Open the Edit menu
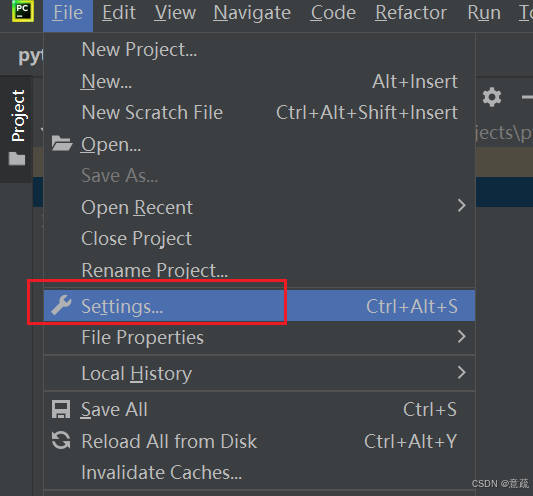 pyautogui.click(x=119, y=13)
